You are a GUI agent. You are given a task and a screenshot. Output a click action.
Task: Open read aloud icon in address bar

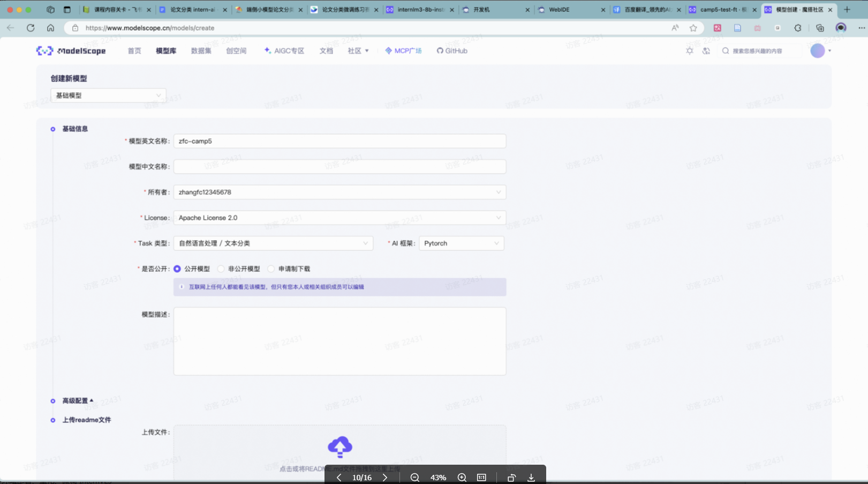tap(675, 28)
